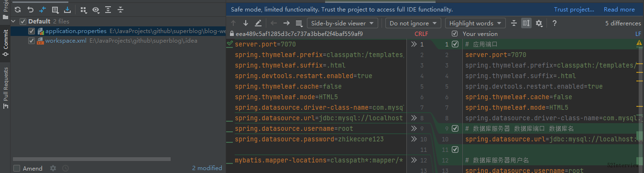Open the Group By icon menu
Viewport: 644px width, 173px height.
pos(84,10)
